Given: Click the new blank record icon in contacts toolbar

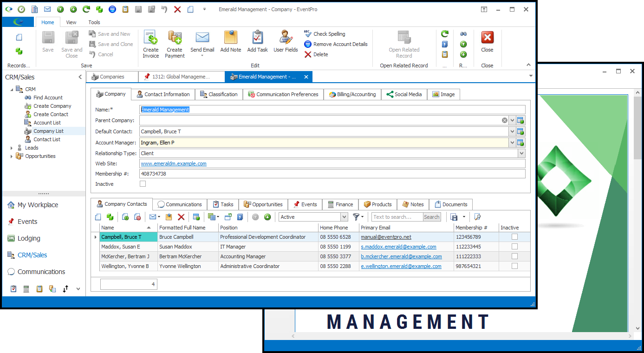Looking at the screenshot, I should point(98,217).
